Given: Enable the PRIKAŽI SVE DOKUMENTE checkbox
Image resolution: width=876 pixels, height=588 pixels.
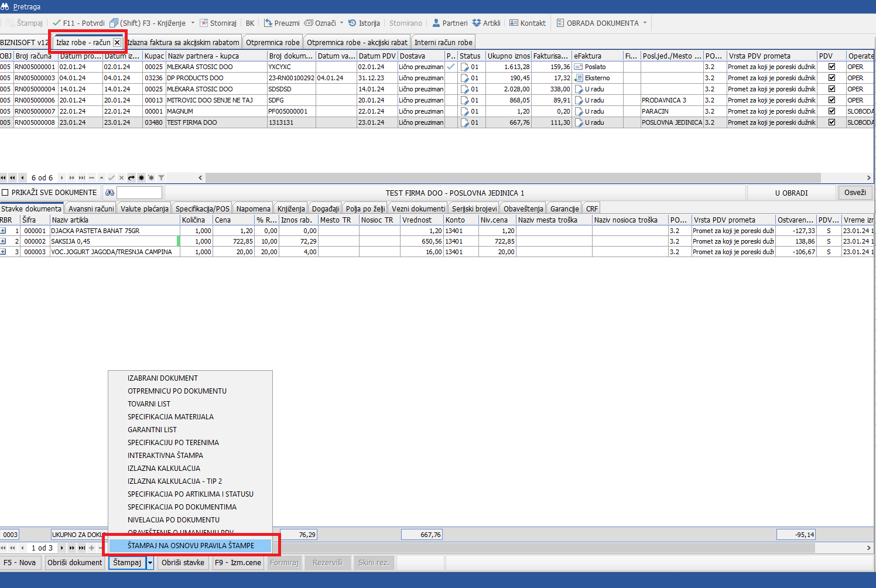Looking at the screenshot, I should coord(5,193).
